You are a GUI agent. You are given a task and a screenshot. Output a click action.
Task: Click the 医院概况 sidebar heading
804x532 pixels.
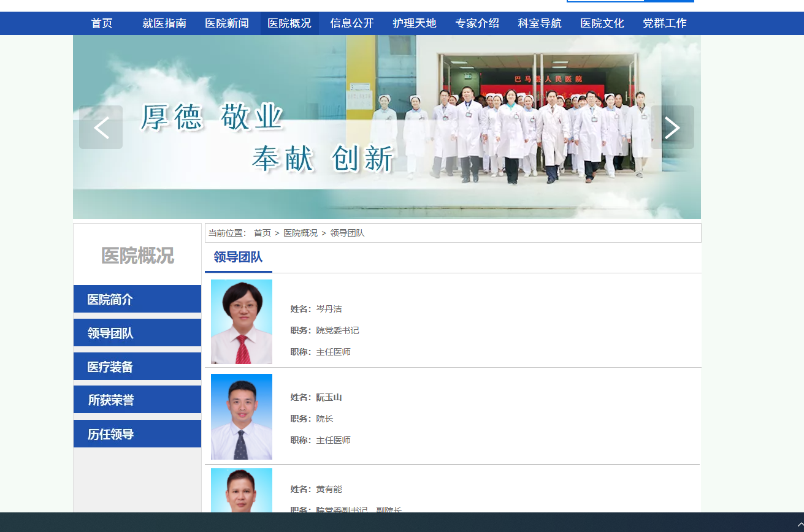pyautogui.click(x=137, y=256)
